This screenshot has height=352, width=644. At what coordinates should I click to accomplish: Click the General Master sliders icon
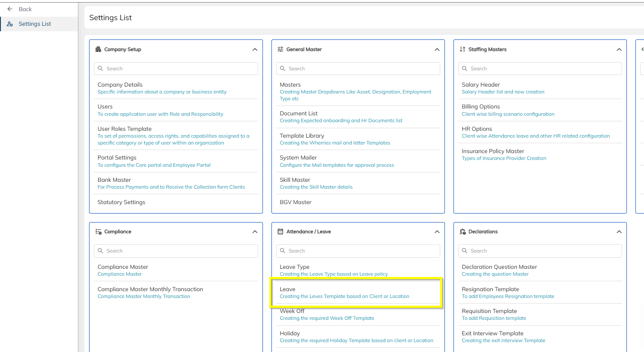tap(280, 49)
